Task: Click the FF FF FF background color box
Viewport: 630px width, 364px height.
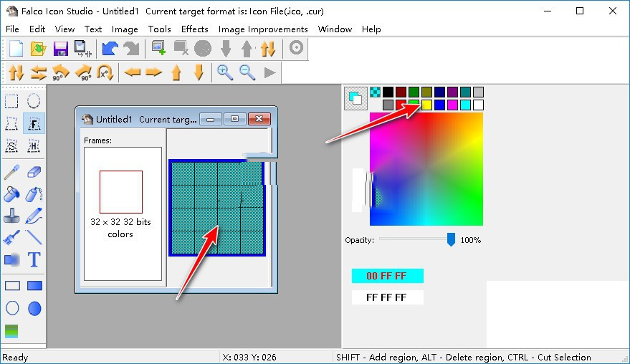Action: pyautogui.click(x=387, y=297)
